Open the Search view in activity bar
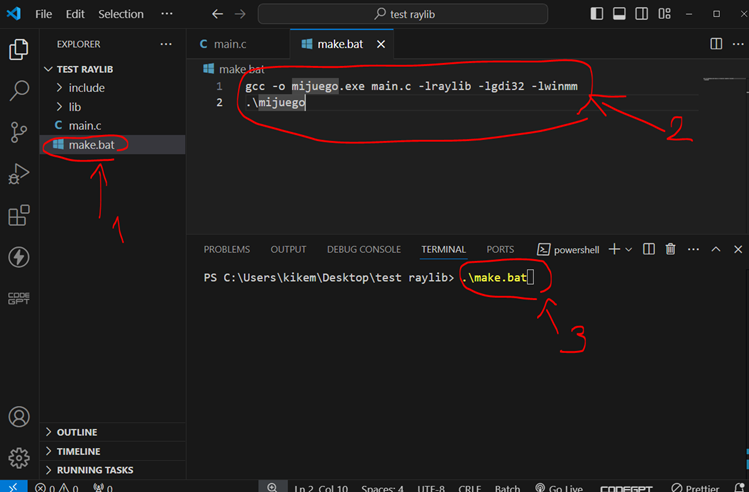The width and height of the screenshot is (749, 492). [19, 91]
